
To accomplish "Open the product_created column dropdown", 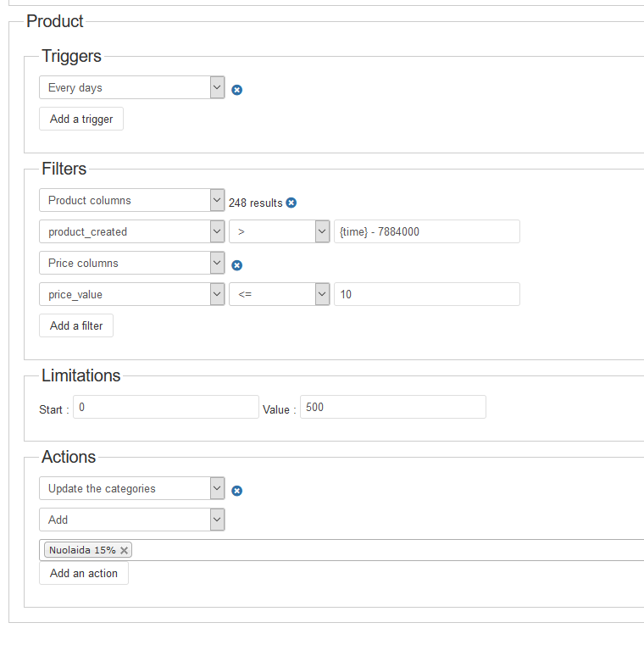I will click(x=131, y=231).
